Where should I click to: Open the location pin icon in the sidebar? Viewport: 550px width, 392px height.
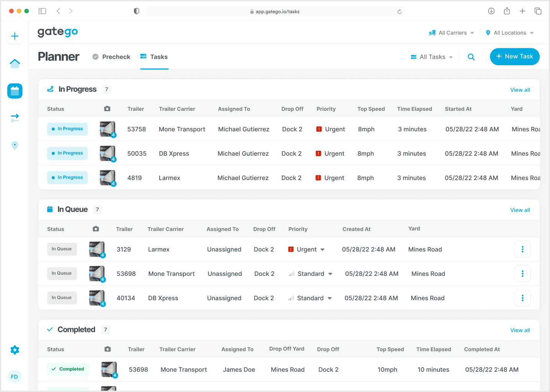(x=15, y=146)
